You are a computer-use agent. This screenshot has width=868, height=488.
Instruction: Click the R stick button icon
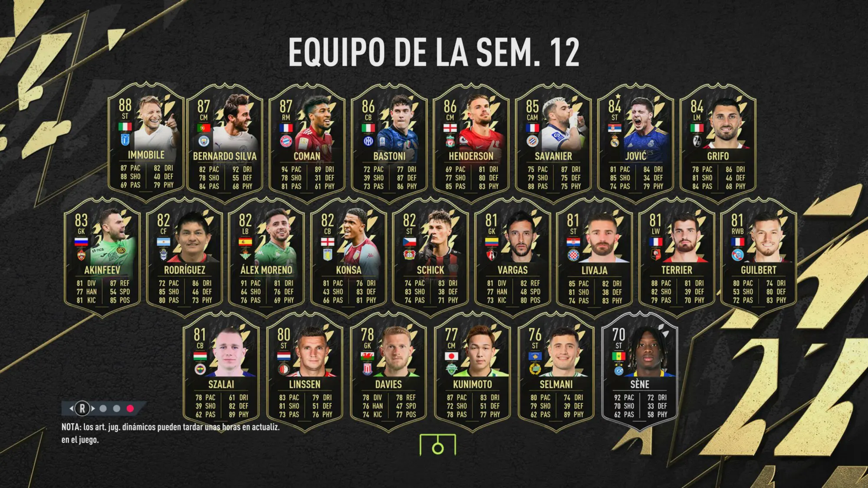[x=82, y=408]
